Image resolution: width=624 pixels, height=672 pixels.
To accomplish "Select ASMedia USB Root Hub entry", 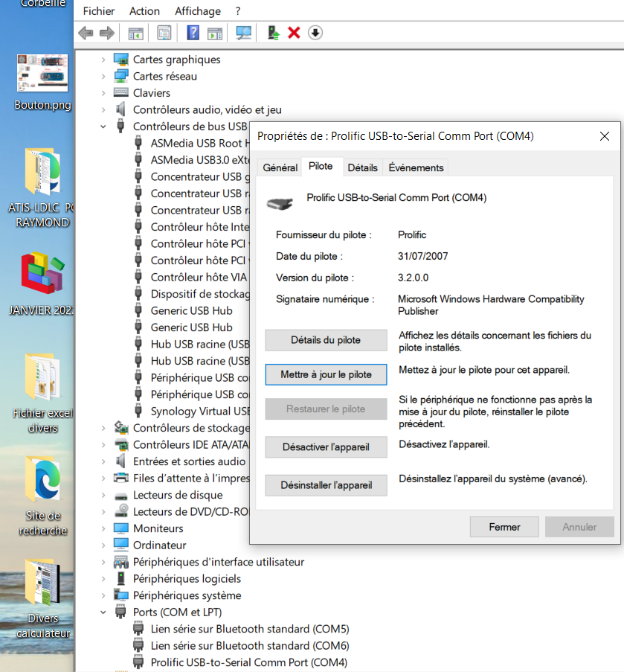I will [x=199, y=143].
